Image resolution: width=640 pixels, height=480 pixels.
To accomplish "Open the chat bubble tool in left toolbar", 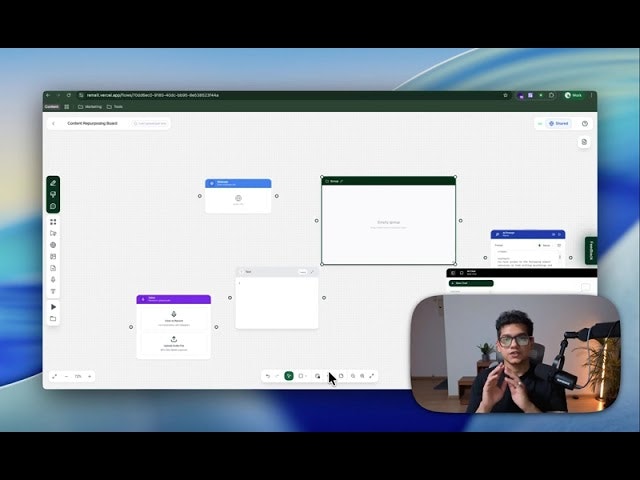I will (53, 206).
